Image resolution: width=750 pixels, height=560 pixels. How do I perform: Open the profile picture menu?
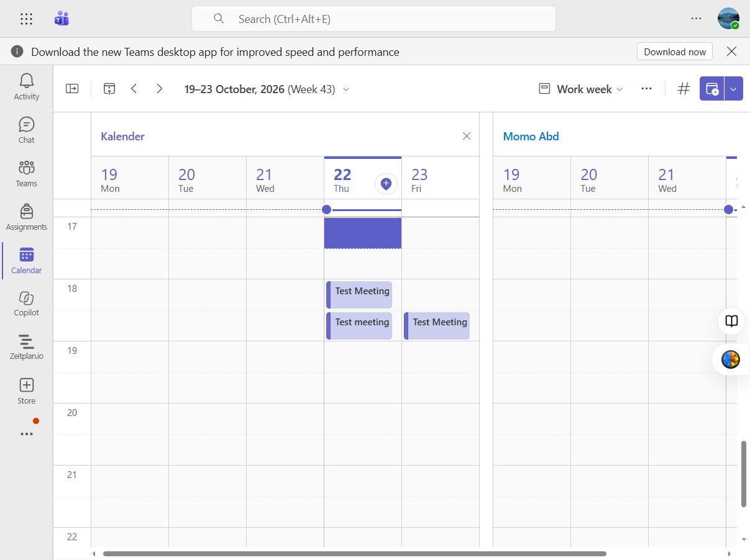(728, 19)
